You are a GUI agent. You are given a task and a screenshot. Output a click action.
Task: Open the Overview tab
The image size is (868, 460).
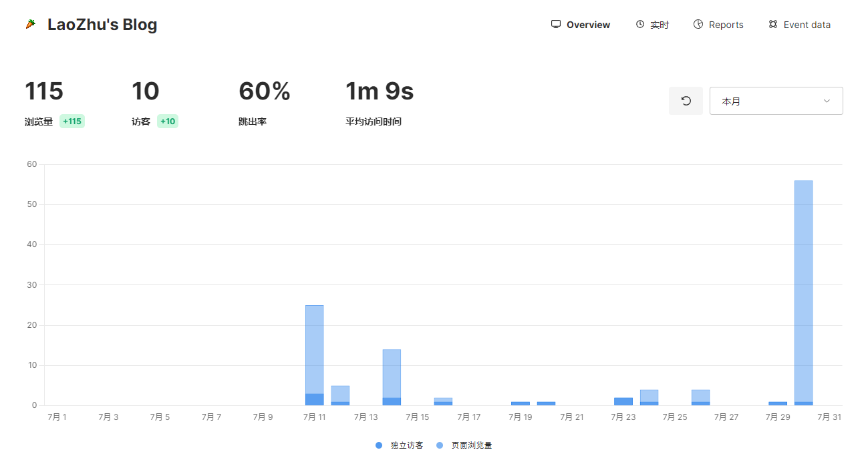tap(581, 25)
